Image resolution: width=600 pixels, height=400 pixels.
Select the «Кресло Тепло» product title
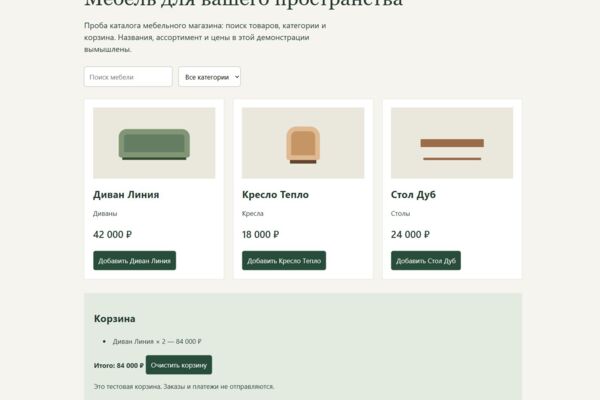click(x=275, y=194)
